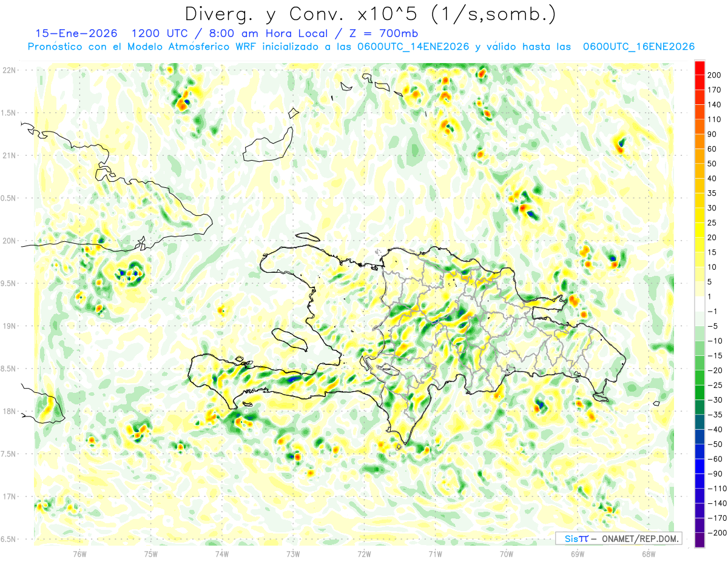The image size is (728, 562).
Task: Click the '50' positive color scale label
Action: coord(712,164)
